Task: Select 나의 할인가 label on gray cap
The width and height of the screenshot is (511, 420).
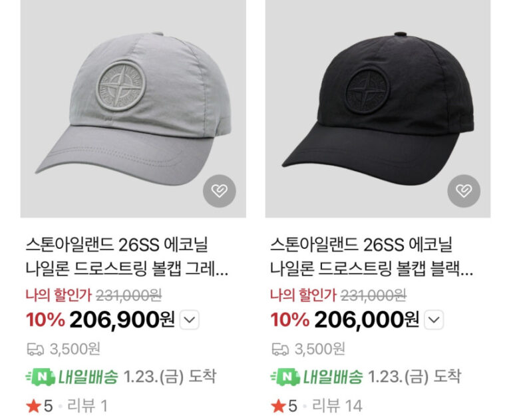Action: pyautogui.click(x=59, y=296)
